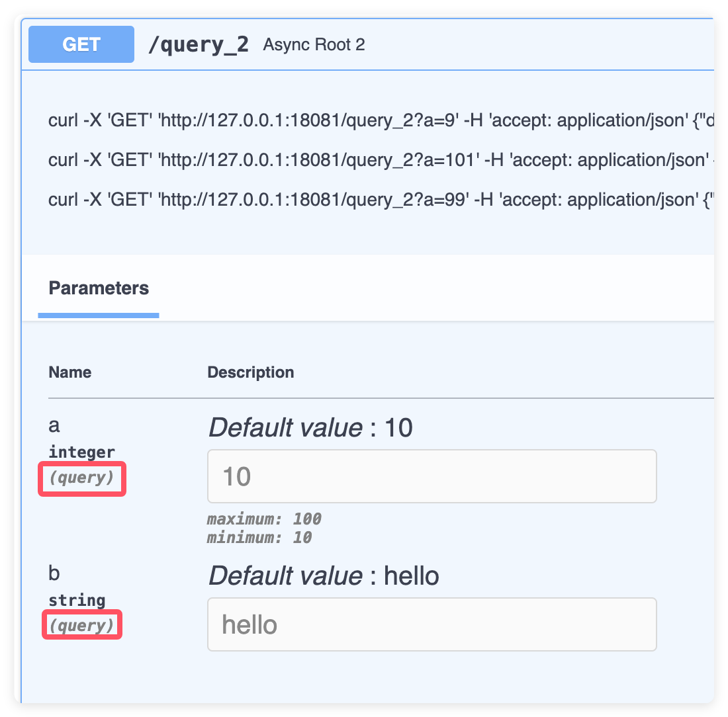Screen dimensions: 728x717
Task: Click the 'minimum: 10' constraint text
Action: coord(259,538)
